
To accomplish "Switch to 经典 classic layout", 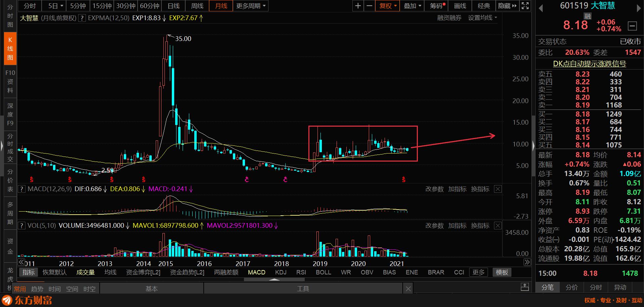I will click(484, 6).
